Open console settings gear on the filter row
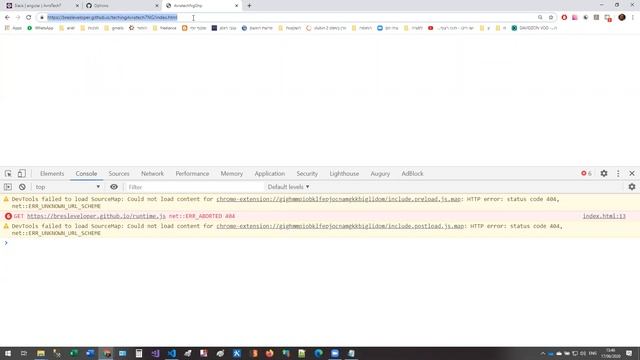This screenshot has height=360, width=640. 632,187
